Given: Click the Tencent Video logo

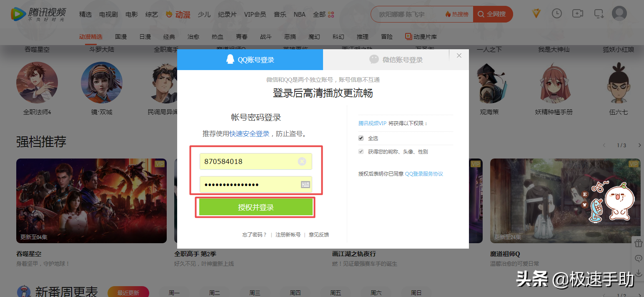Looking at the screenshot, I should 38,14.
